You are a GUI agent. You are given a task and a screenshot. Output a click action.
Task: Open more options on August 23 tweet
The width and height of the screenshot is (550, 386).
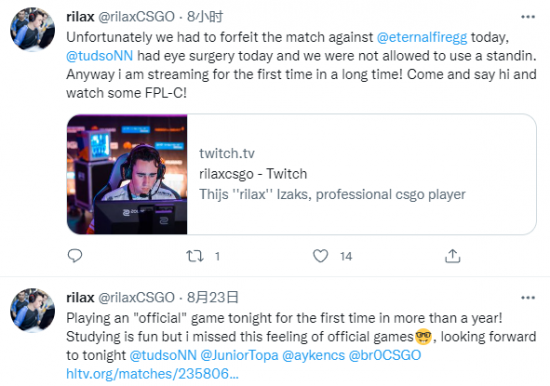(528, 298)
